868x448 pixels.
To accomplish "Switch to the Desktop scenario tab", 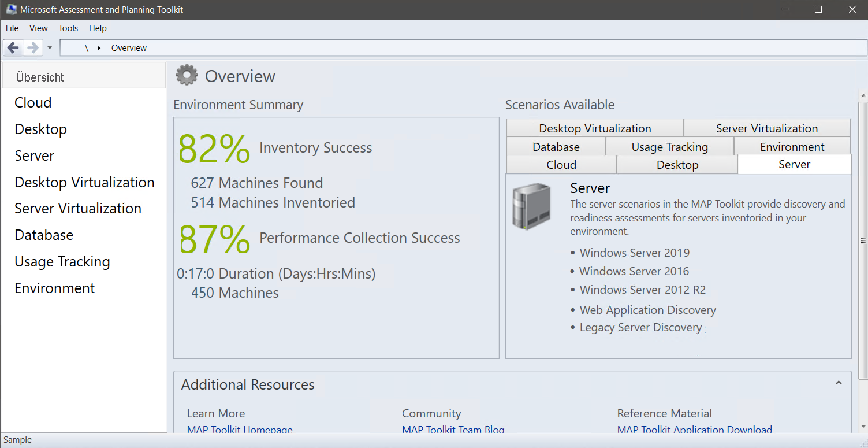I will coord(677,165).
